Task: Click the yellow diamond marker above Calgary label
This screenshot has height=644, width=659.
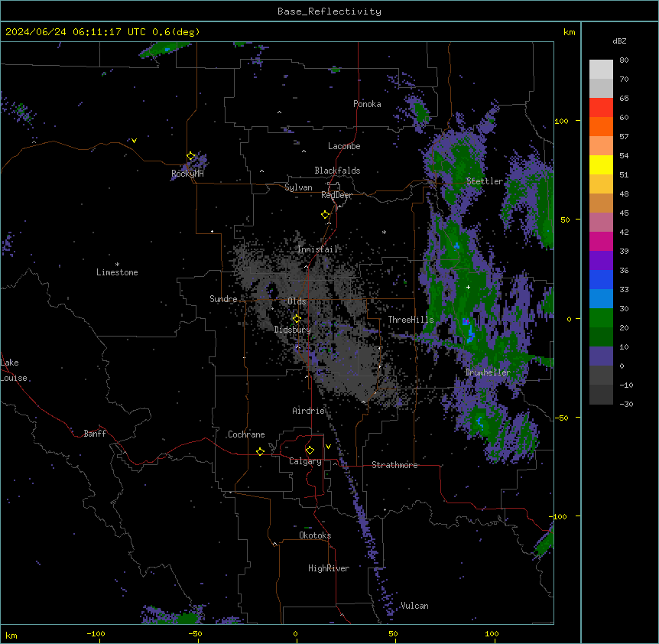Action: (x=310, y=450)
